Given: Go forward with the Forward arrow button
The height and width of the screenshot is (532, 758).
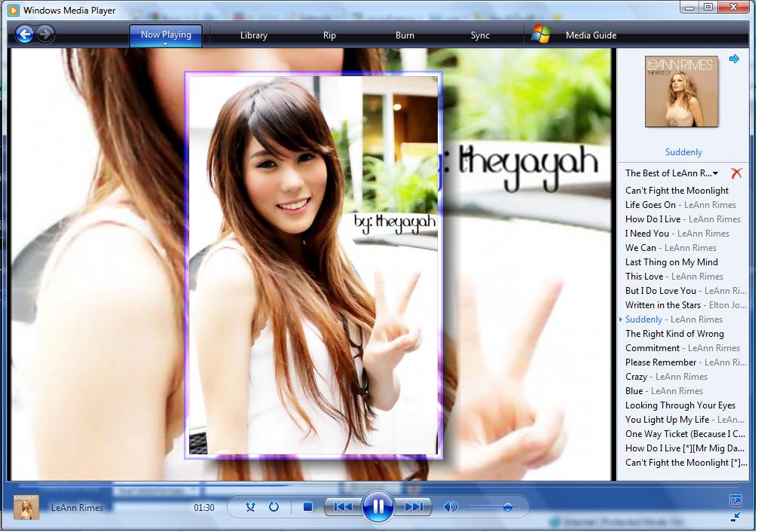Looking at the screenshot, I should click(45, 35).
